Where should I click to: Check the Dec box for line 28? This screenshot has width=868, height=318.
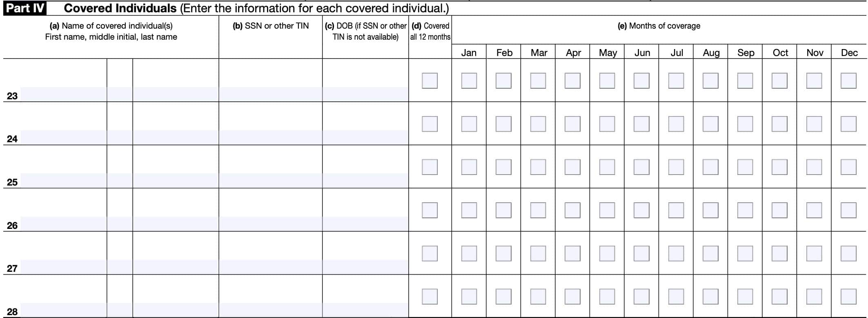click(848, 297)
